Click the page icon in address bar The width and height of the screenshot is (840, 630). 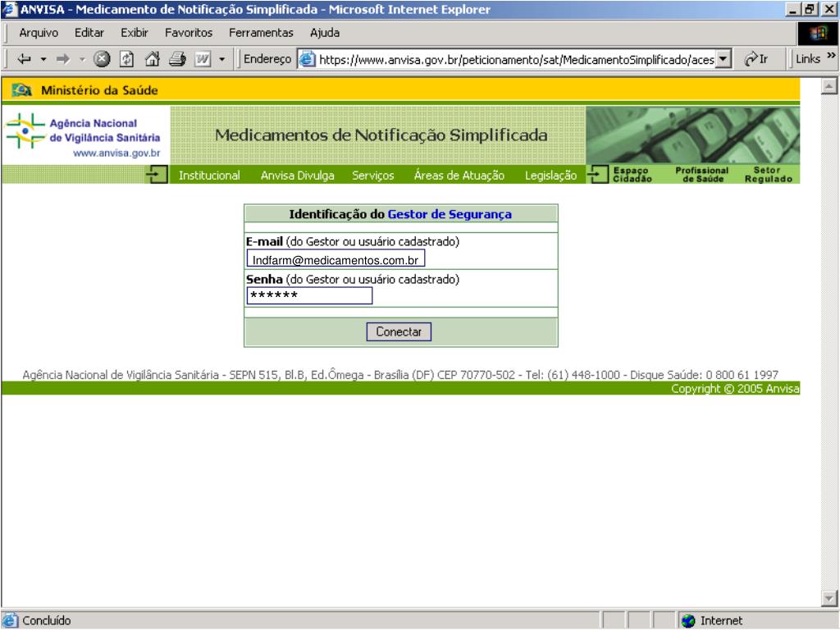[x=307, y=59]
